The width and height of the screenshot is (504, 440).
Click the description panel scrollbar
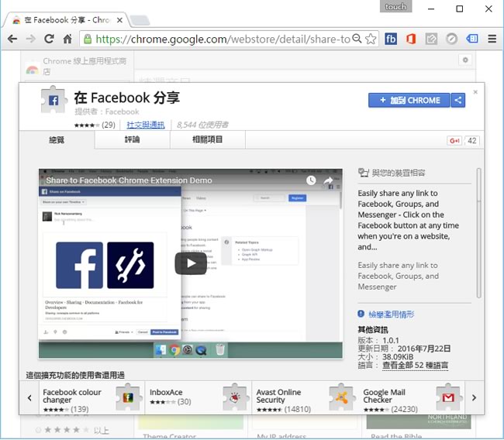click(478, 233)
